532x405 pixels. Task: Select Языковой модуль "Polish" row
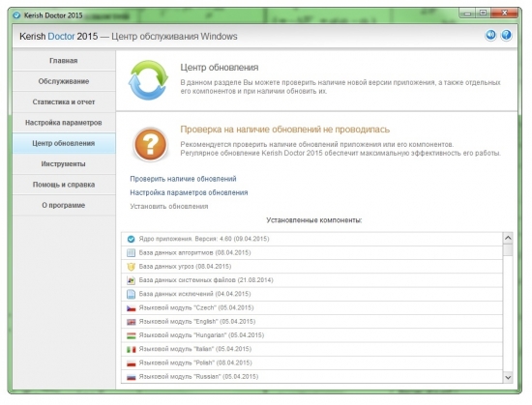click(x=311, y=363)
